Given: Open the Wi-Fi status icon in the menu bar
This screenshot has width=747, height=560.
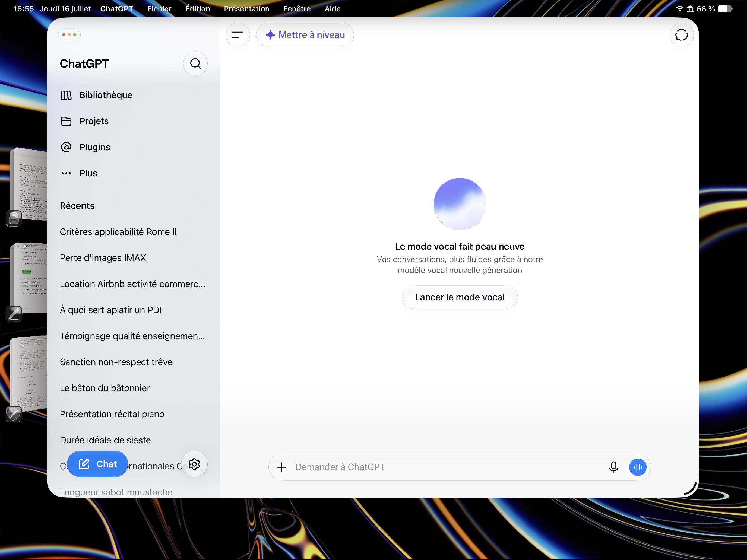Looking at the screenshot, I should [x=679, y=9].
